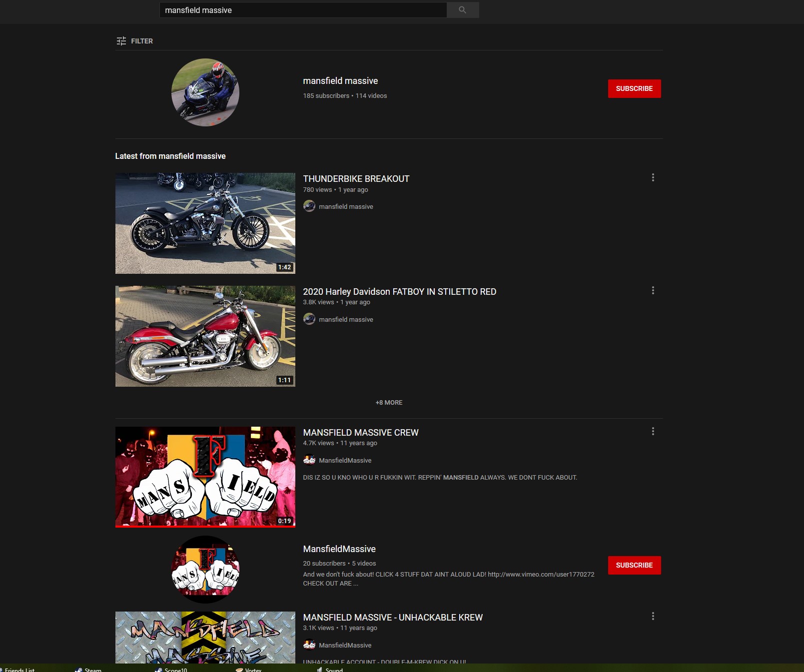This screenshot has width=804, height=672.
Task: Click the channel avatar icon under THUNDERBIKE BREAKOUT
Action: (309, 206)
